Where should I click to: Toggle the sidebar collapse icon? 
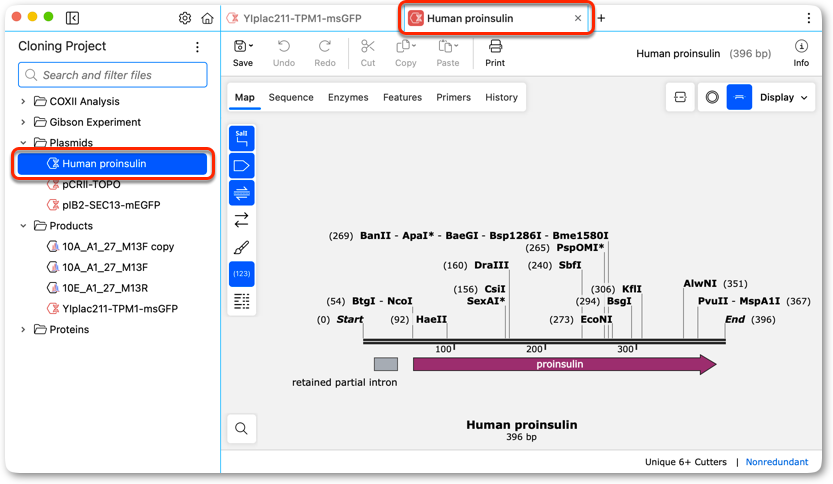72,18
